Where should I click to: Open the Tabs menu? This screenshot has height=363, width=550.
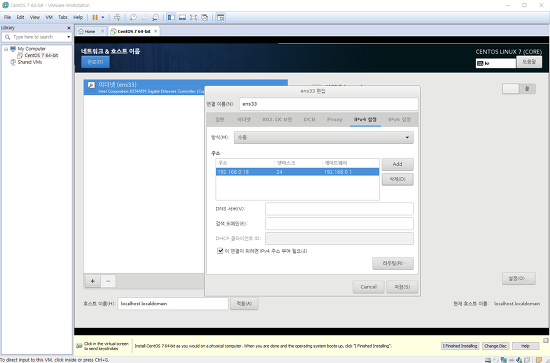[x=63, y=17]
